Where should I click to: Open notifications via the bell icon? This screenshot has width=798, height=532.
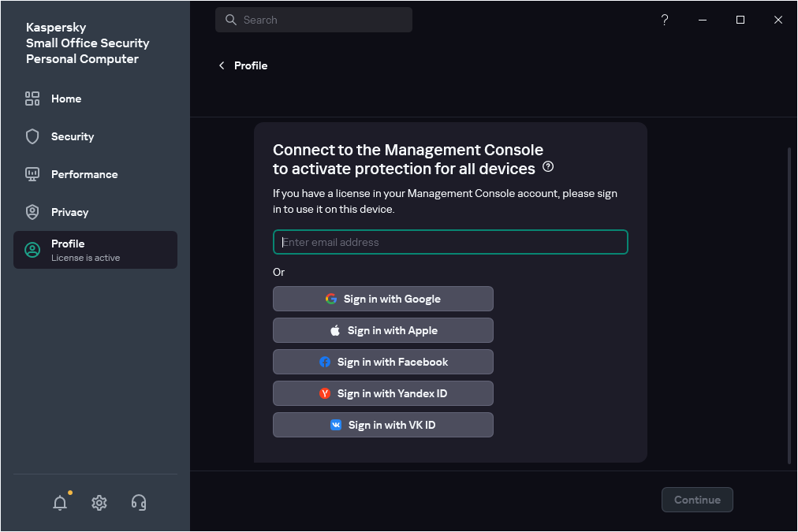[60, 503]
